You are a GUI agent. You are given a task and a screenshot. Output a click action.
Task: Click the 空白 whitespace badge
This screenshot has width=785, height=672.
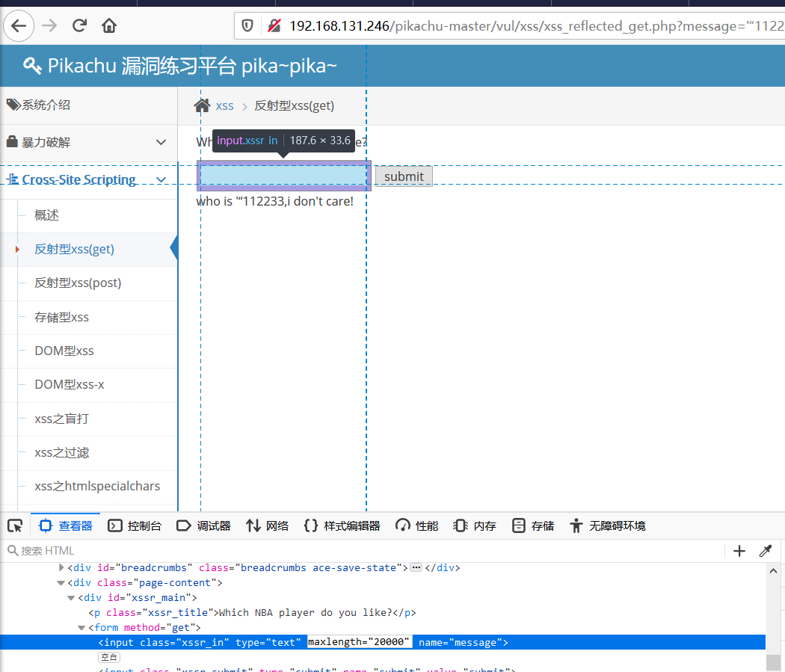pos(109,657)
